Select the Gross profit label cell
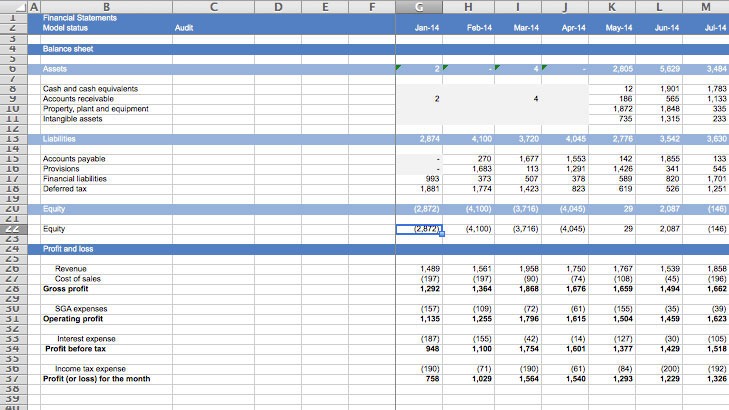 (66, 289)
